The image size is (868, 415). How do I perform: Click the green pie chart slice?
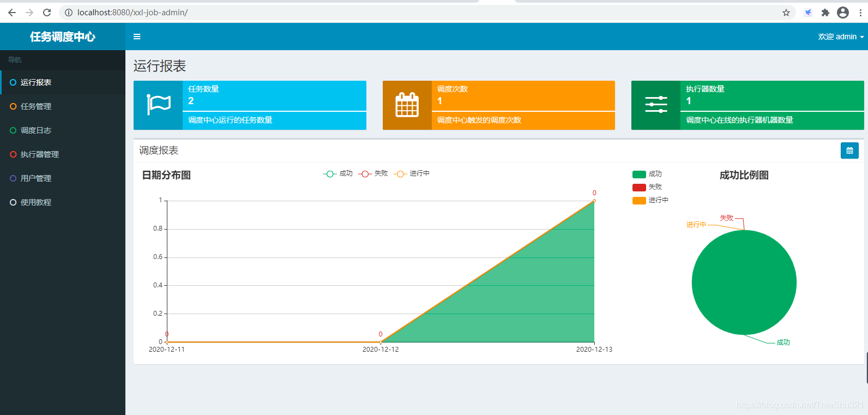744,282
